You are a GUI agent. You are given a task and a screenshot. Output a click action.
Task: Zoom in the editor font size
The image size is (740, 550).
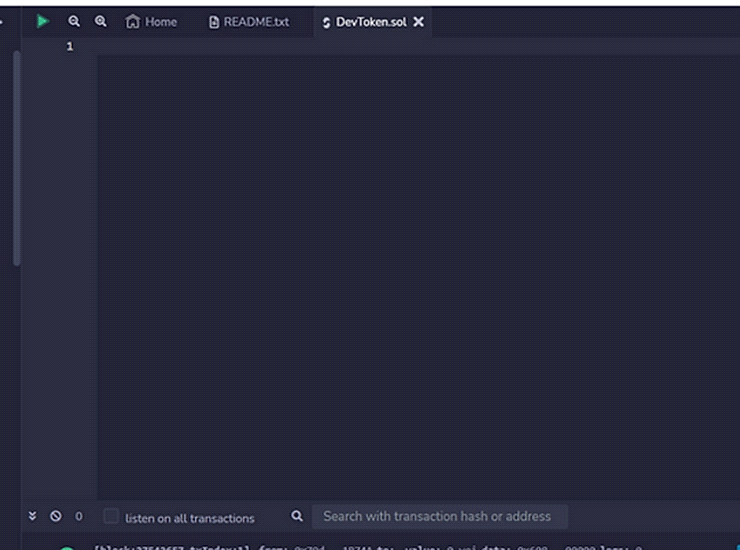click(x=101, y=21)
